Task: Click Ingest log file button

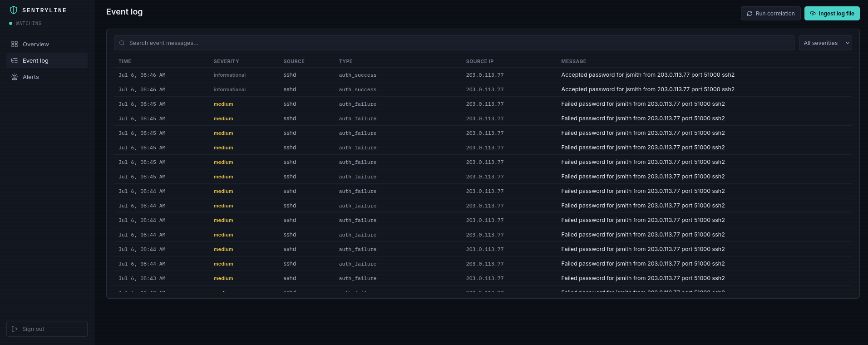Action: pyautogui.click(x=832, y=14)
